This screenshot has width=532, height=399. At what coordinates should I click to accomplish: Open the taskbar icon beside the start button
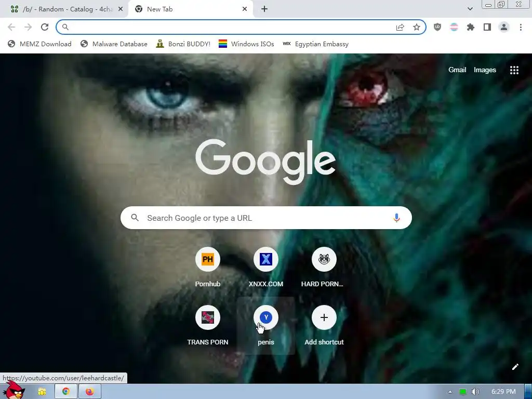(x=42, y=392)
